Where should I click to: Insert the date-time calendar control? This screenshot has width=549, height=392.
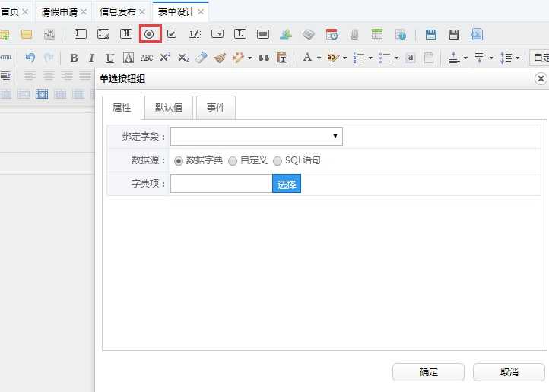coord(332,34)
